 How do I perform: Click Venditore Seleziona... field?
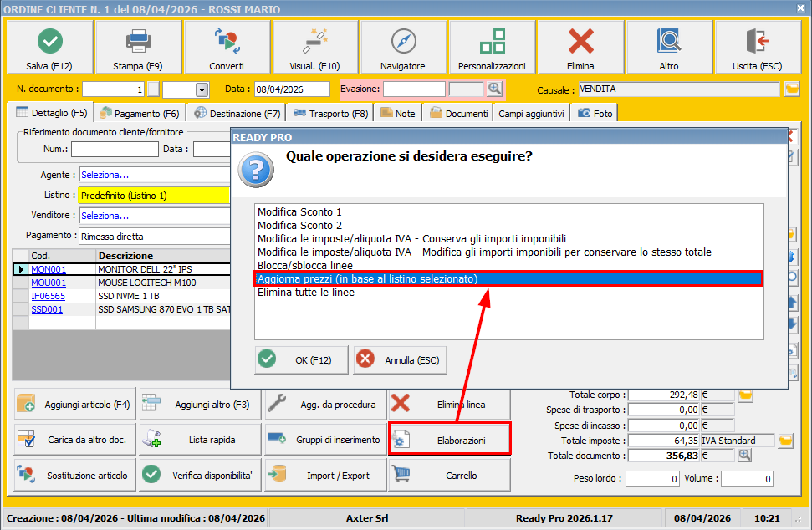(155, 216)
